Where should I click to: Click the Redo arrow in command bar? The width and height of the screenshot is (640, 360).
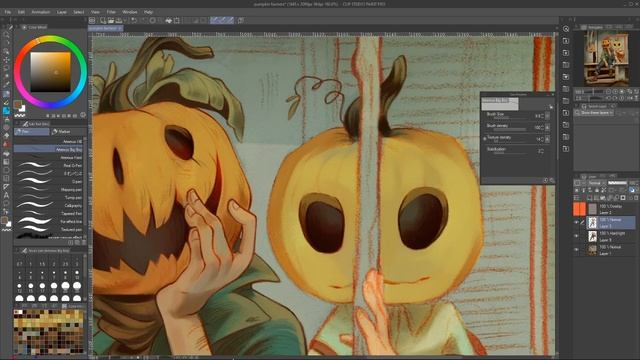point(143,20)
